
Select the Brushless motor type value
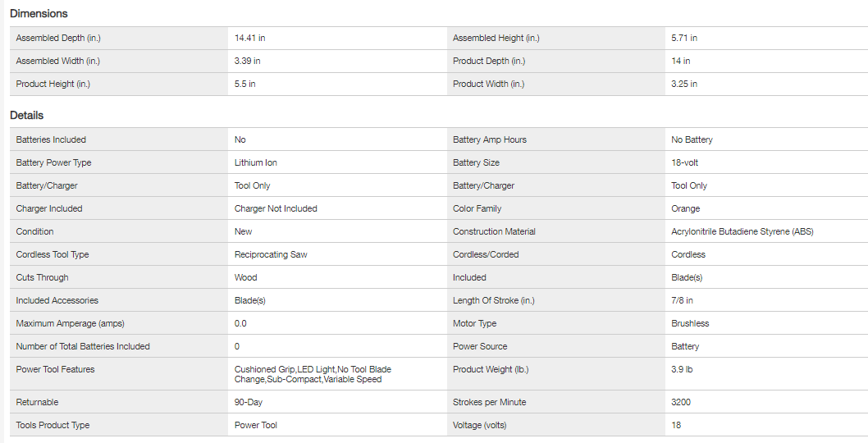pyautogui.click(x=690, y=323)
